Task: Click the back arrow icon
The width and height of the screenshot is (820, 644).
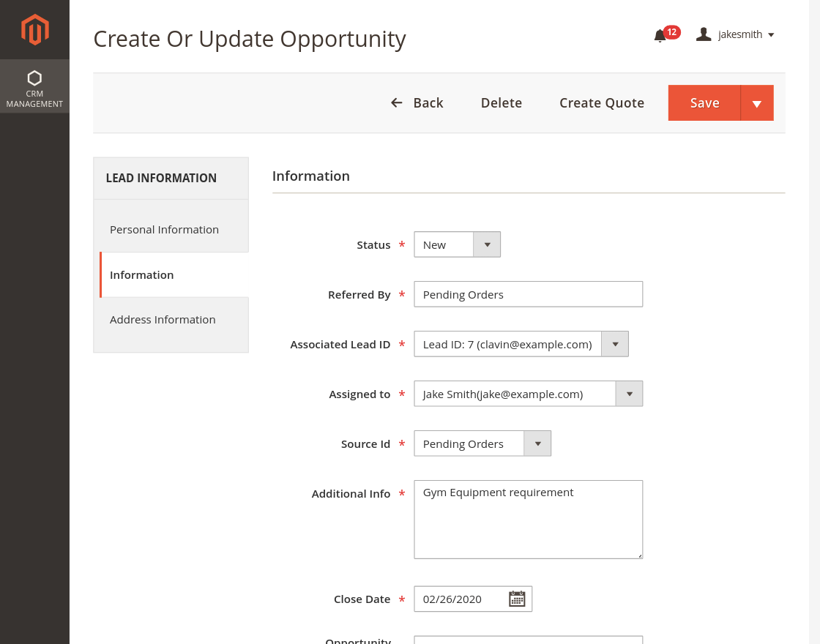Action: [396, 102]
